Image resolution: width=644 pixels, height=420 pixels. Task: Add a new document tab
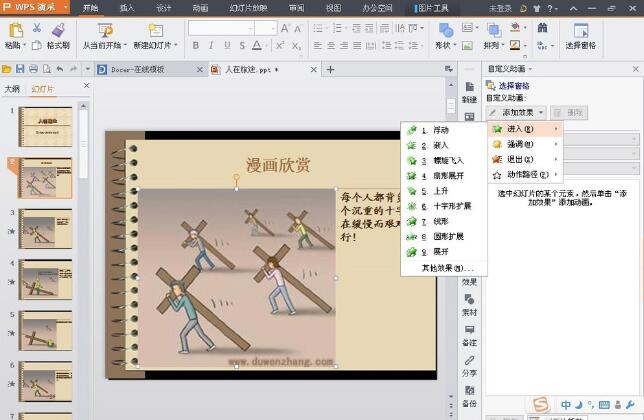pyautogui.click(x=330, y=70)
